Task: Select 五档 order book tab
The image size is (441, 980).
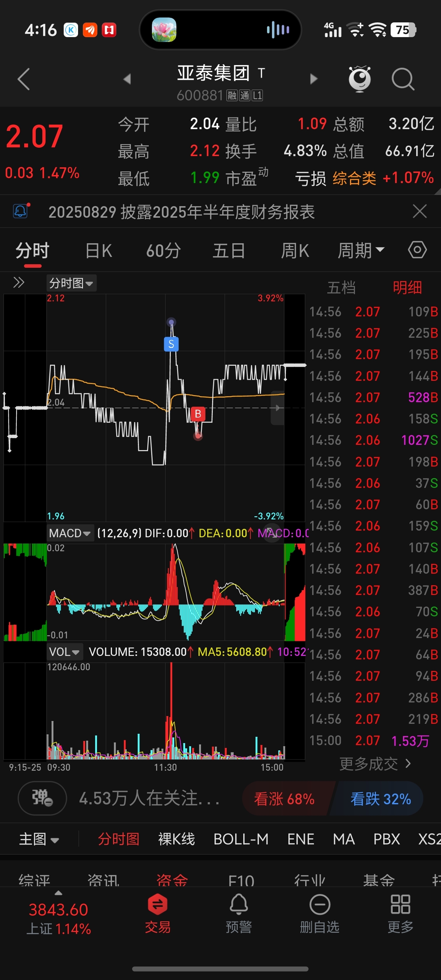Action: [x=341, y=288]
